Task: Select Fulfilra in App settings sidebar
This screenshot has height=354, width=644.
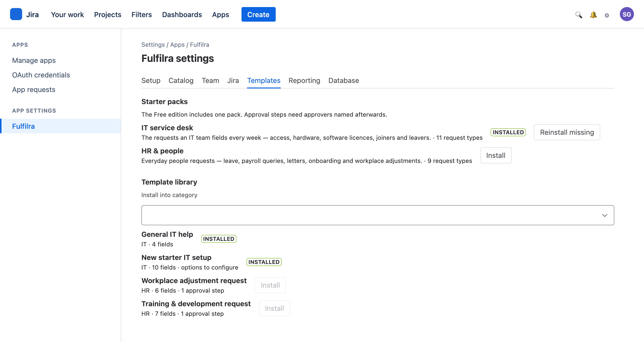Action: click(60, 126)
